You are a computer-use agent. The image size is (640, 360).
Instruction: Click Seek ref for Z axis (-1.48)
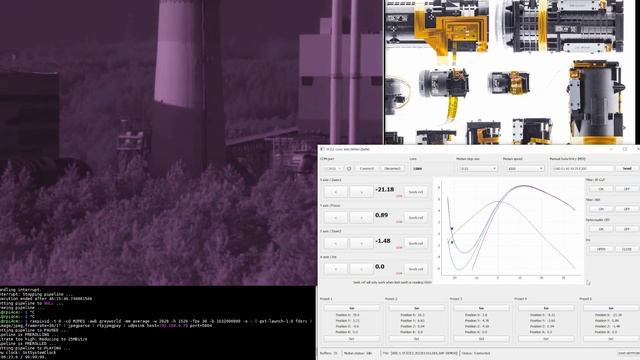point(416,243)
